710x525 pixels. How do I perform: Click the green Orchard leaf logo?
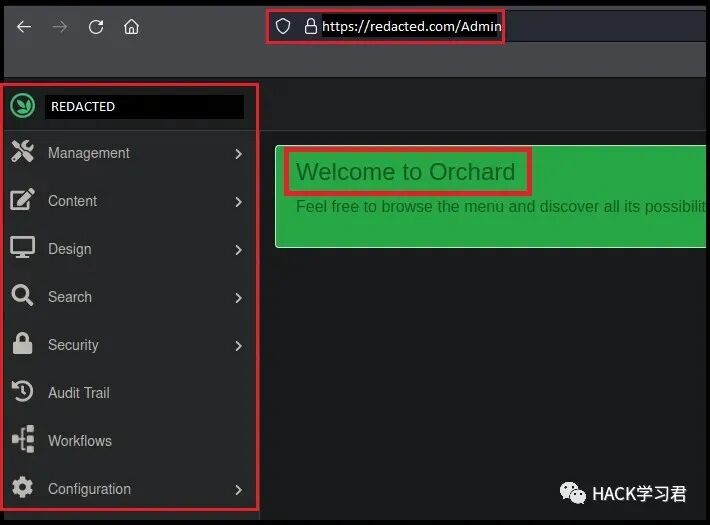23,106
